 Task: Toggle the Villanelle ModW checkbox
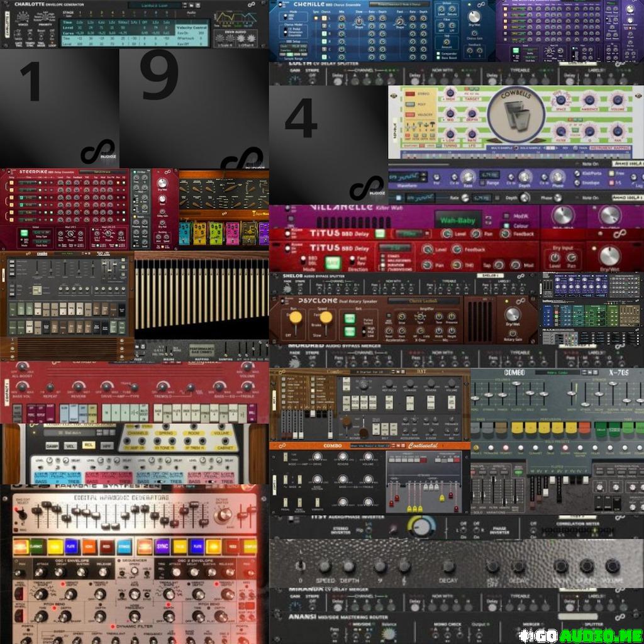[x=506, y=216]
